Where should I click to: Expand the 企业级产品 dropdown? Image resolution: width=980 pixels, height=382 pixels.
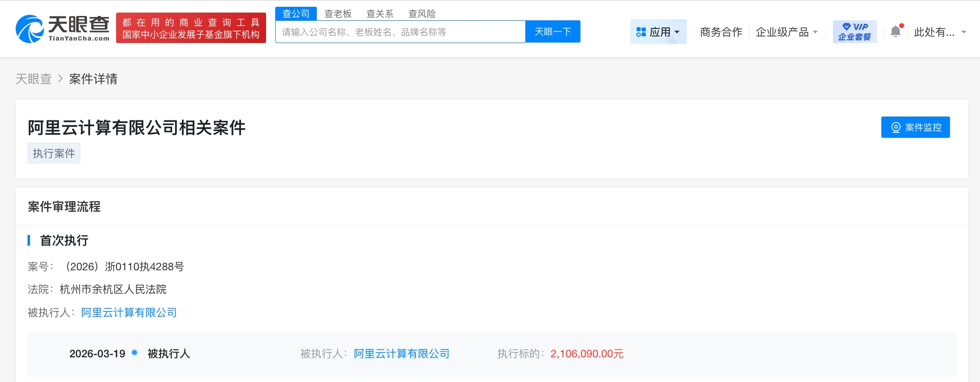(x=787, y=32)
